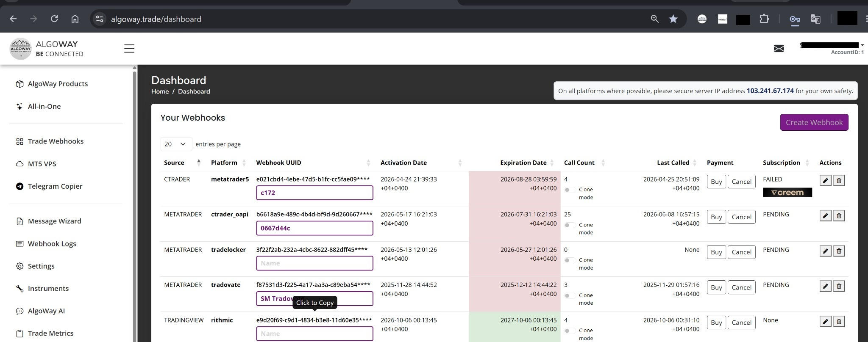This screenshot has width=868, height=342.
Task: Click the browser address bar URL
Action: [156, 19]
